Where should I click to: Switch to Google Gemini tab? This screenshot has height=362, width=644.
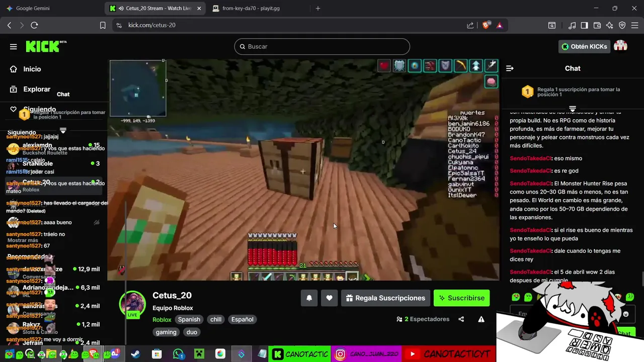(50, 9)
